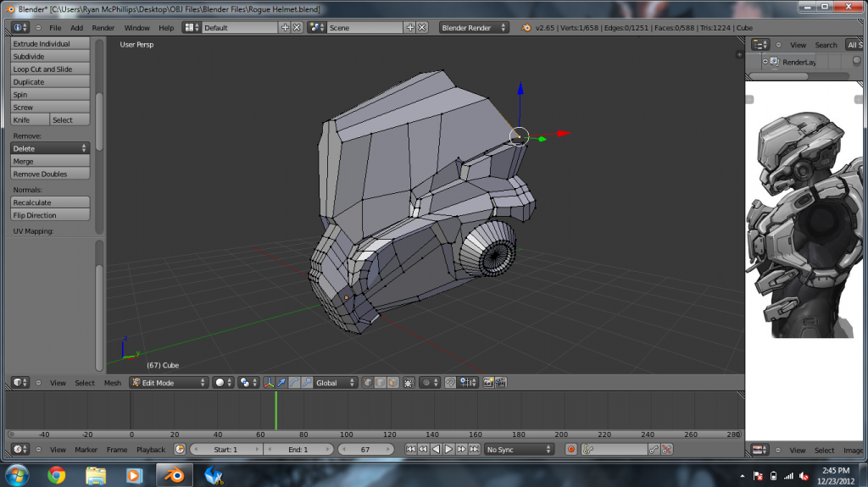Open the Info editor type selector icon
Screen dimensions: 868x487
click(x=20, y=27)
